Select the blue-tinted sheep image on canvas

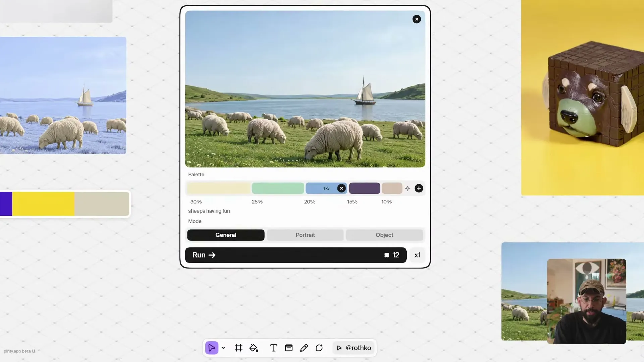(x=63, y=95)
